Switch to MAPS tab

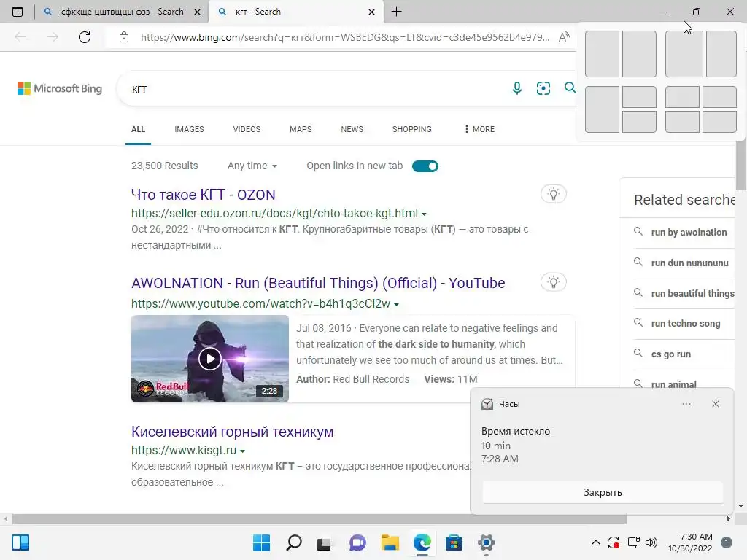301,129
